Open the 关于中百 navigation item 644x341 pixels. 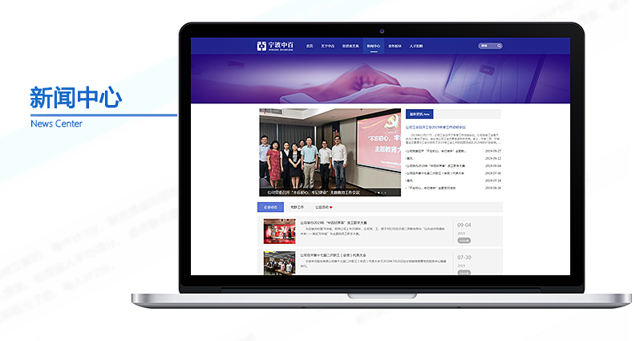point(328,47)
